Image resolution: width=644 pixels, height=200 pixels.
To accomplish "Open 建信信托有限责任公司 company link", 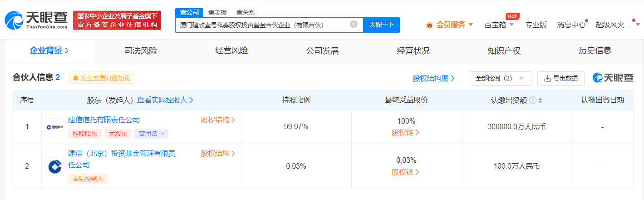I will (x=104, y=120).
